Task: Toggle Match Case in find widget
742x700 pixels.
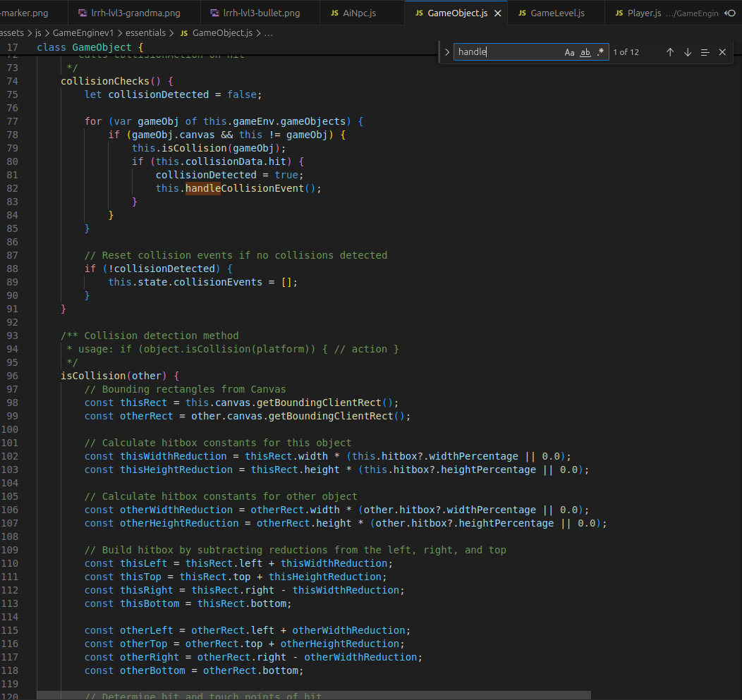Action: [x=569, y=52]
